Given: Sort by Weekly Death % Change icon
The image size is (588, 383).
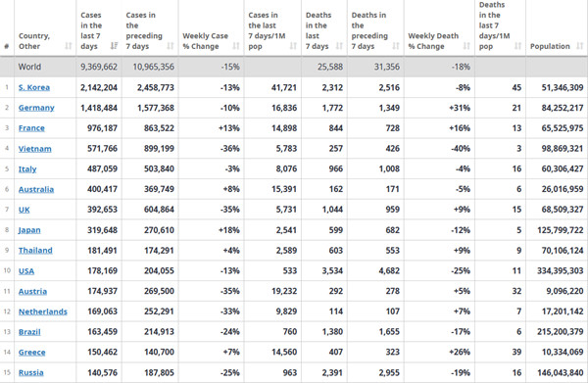Looking at the screenshot, I should 466,46.
